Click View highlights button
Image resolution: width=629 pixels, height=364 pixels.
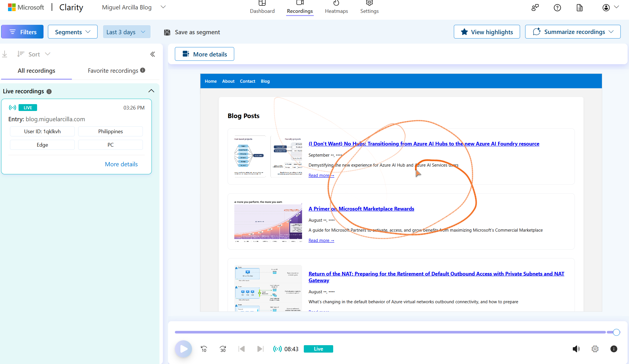click(487, 32)
